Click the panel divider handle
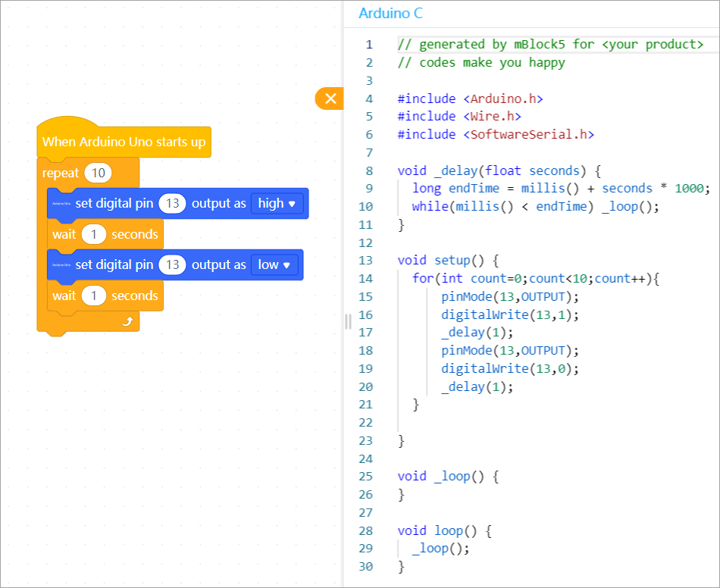The image size is (720, 588). point(348,321)
